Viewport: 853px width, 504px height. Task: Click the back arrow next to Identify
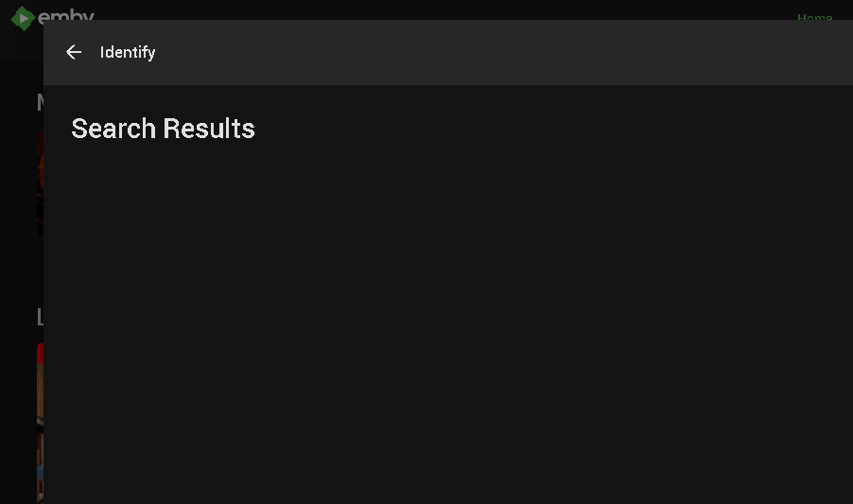tap(74, 52)
